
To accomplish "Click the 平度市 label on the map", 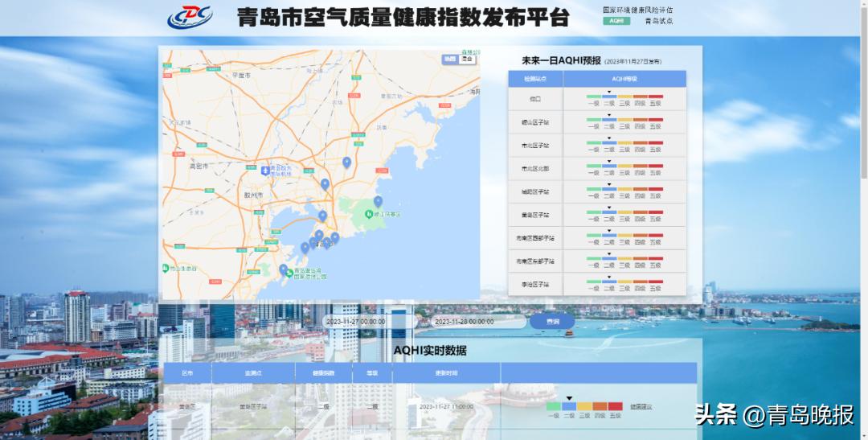I will (x=242, y=75).
